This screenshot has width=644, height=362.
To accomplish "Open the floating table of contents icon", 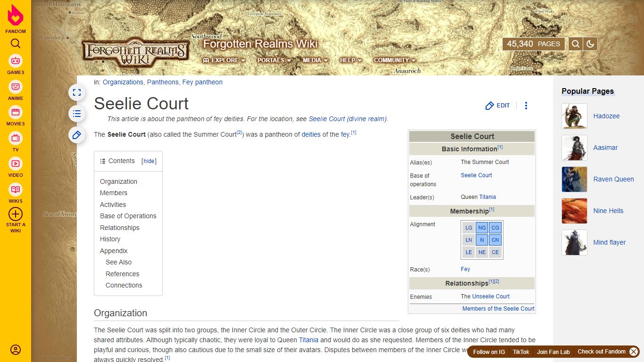I will 77,114.
